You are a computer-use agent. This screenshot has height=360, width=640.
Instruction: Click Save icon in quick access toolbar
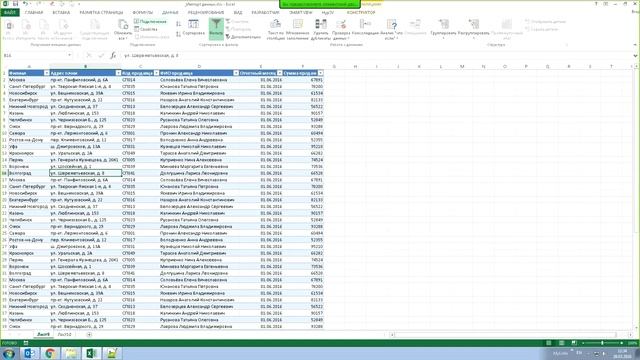coord(15,4)
